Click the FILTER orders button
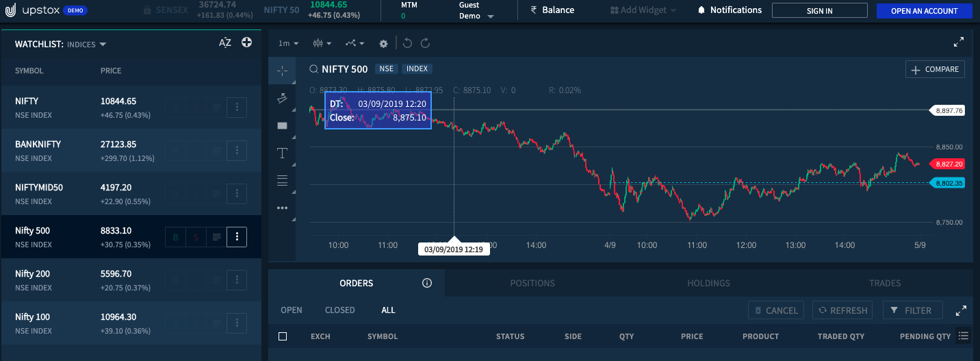This screenshot has height=361, width=980. coord(912,310)
